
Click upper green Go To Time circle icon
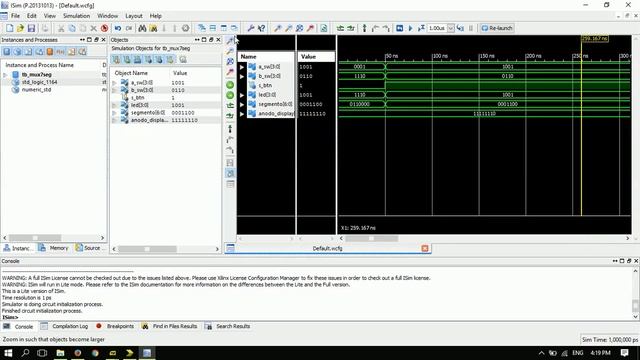230,85
